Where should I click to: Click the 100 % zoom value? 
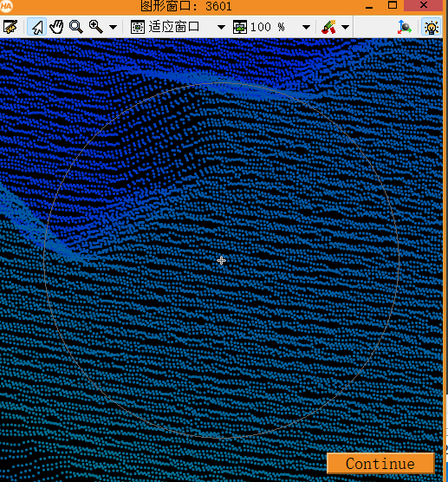click(x=267, y=27)
